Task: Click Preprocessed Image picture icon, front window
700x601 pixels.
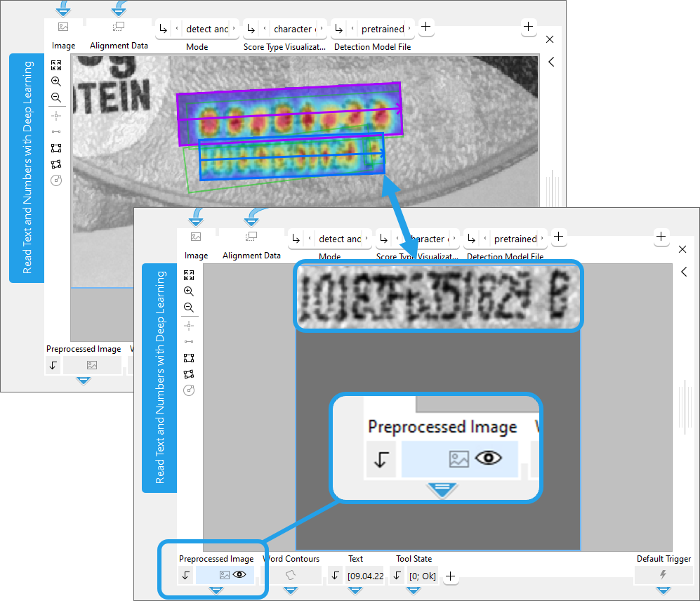Action: click(x=225, y=575)
